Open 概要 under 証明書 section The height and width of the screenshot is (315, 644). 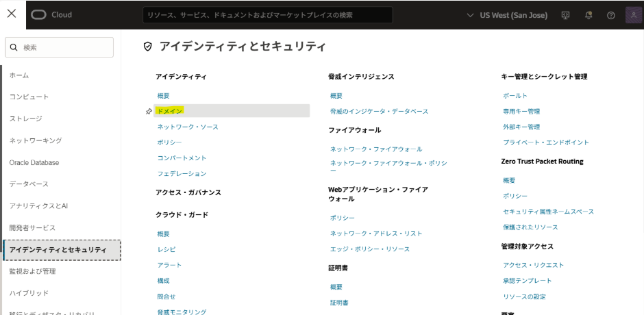(x=336, y=287)
